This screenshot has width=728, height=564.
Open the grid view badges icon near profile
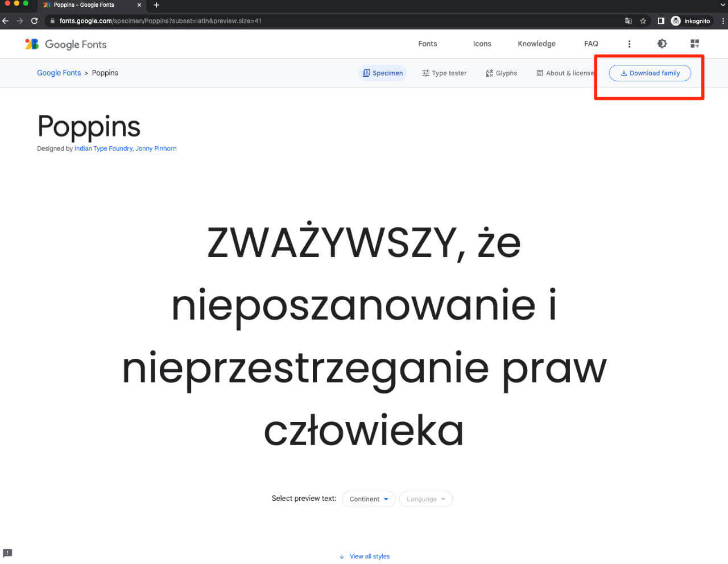click(x=694, y=43)
